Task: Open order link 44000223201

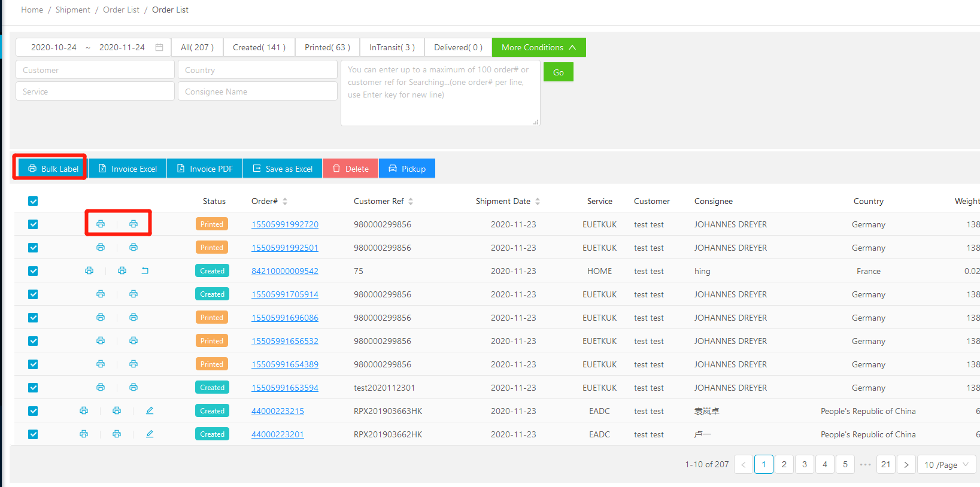Action: click(x=278, y=434)
